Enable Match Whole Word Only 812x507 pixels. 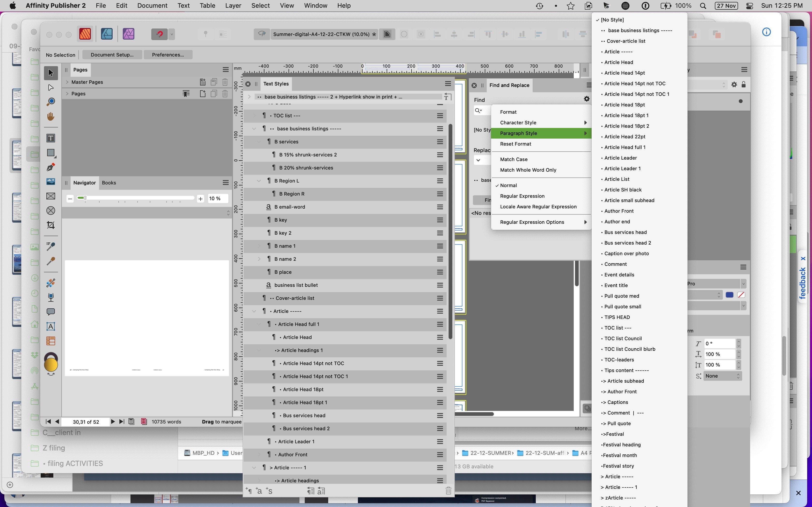point(528,170)
